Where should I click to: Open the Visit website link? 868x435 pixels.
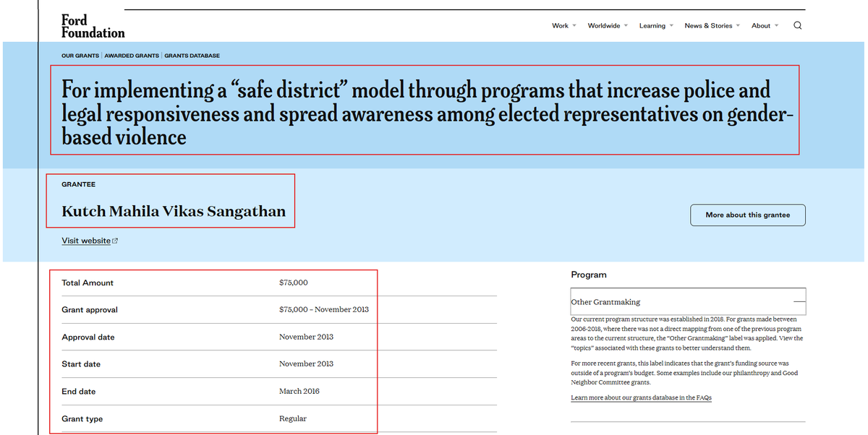pyautogui.click(x=86, y=241)
